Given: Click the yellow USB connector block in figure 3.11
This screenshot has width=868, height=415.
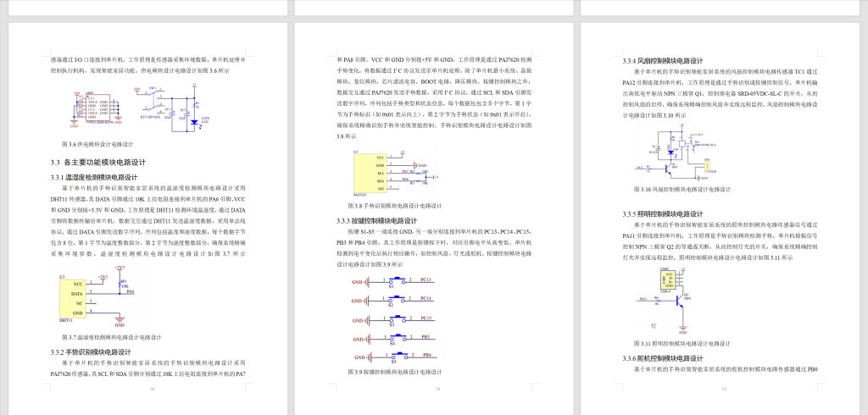Looking at the screenshot, I should (668, 280).
